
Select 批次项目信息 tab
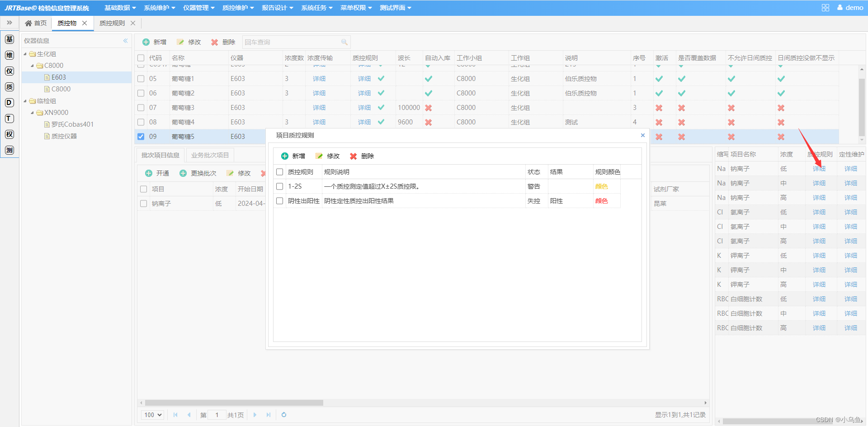pos(160,155)
